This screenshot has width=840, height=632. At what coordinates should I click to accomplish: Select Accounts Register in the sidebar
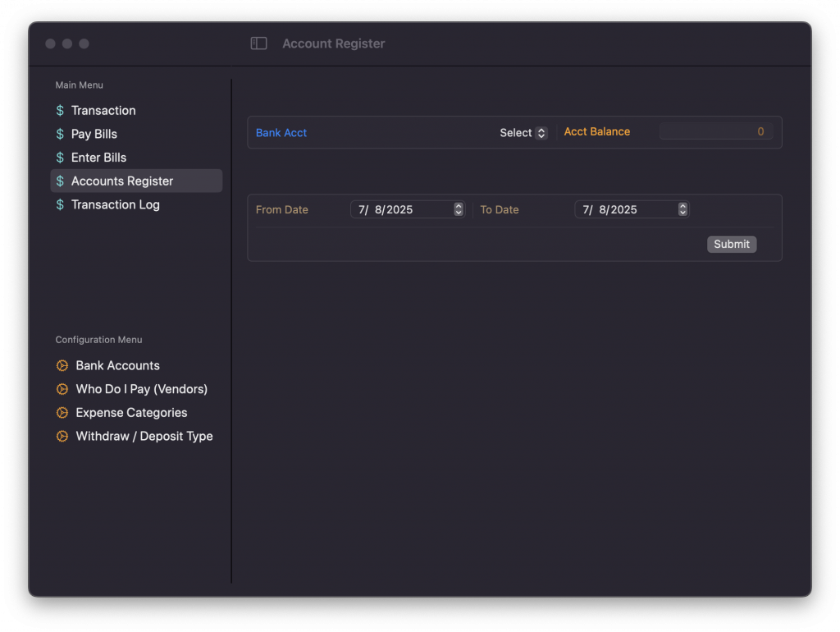[x=122, y=181]
